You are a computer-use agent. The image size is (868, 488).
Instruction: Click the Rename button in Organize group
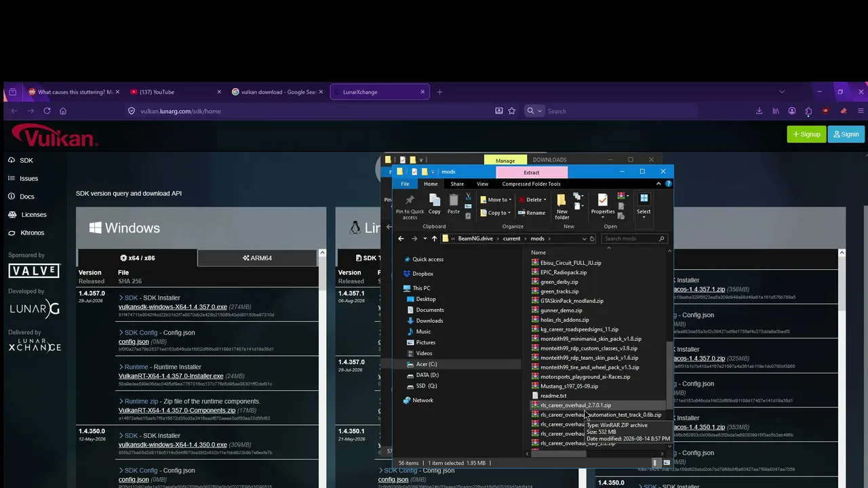pos(532,213)
